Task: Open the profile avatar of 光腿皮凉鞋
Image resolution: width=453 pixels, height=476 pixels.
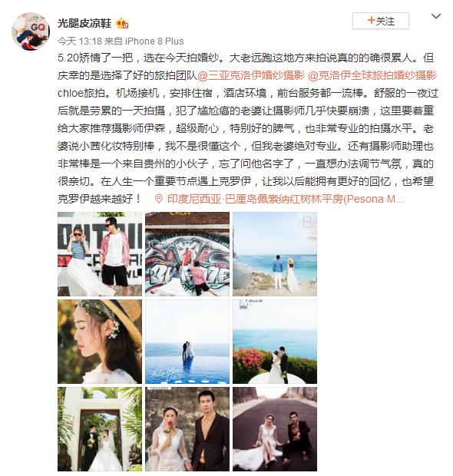Action: pyautogui.click(x=31, y=31)
